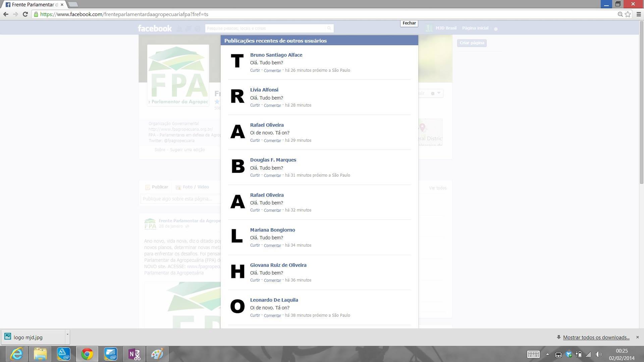Launch Internet Explorer from taskbar
The image size is (644, 362).
point(16,354)
